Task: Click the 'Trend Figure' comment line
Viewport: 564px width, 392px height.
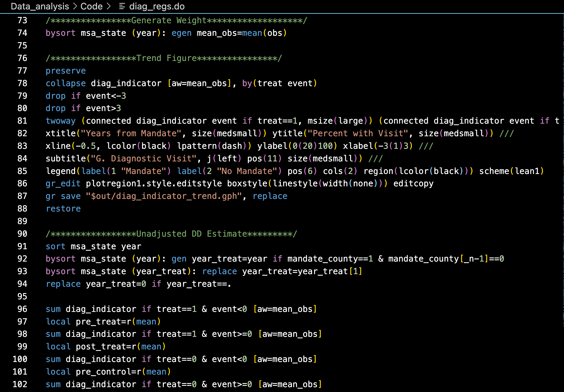Action: click(x=164, y=58)
